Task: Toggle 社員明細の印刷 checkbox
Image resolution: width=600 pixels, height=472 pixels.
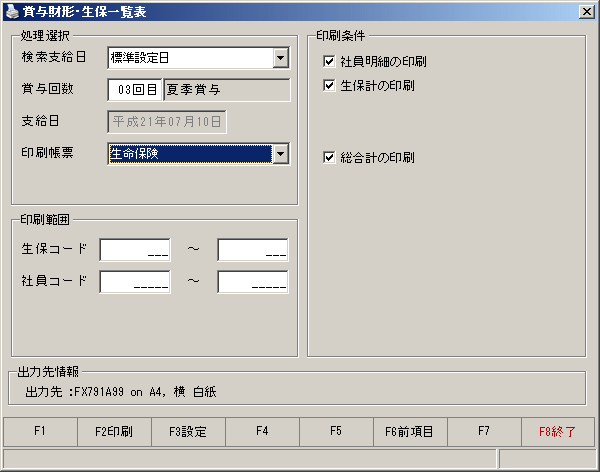Action: tap(329, 61)
